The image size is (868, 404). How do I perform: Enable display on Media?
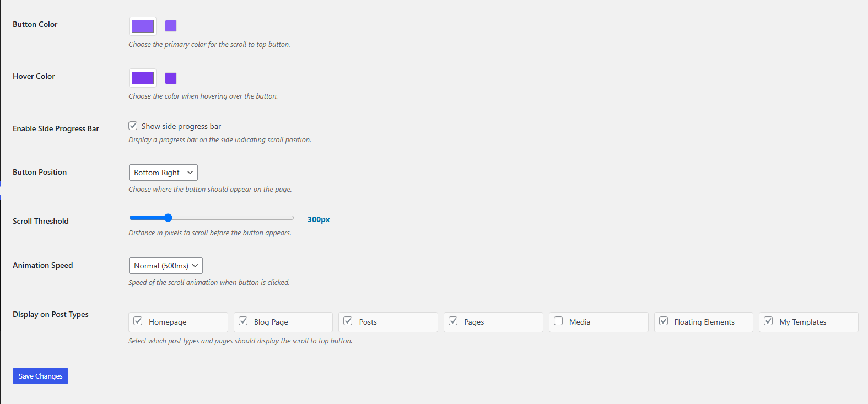point(558,320)
